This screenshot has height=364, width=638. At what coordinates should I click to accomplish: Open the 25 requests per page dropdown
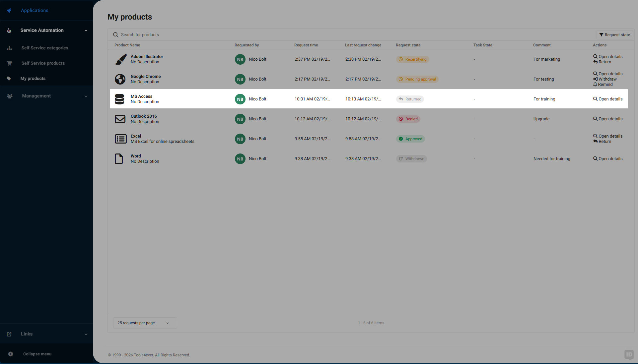coord(144,323)
